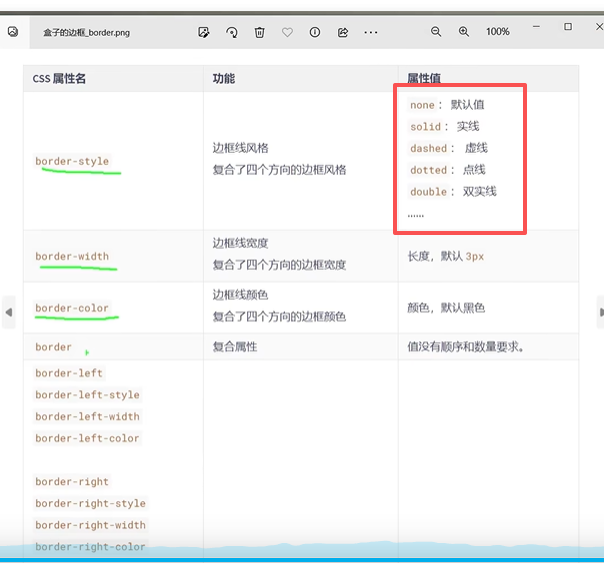This screenshot has height=563, width=604.
Task: Delete the image with trash icon
Action: click(260, 32)
